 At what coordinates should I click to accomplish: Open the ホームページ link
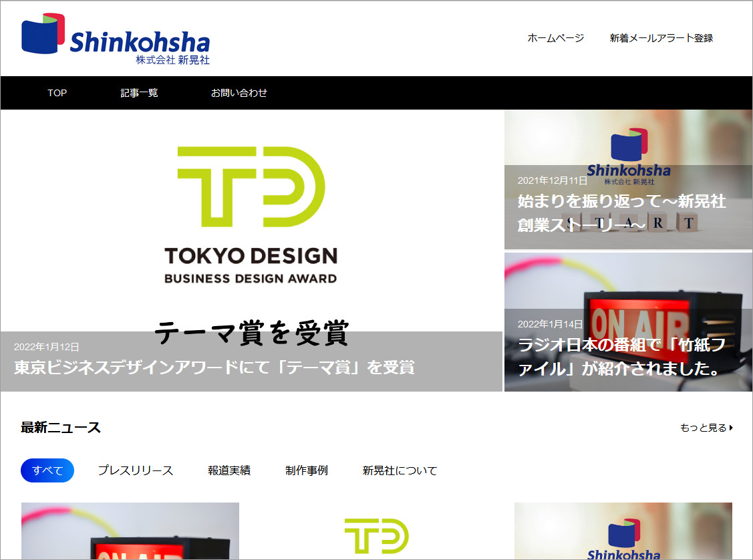[556, 38]
